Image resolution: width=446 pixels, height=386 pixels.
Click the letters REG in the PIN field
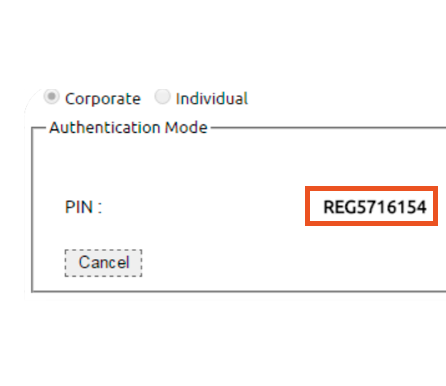(340, 207)
